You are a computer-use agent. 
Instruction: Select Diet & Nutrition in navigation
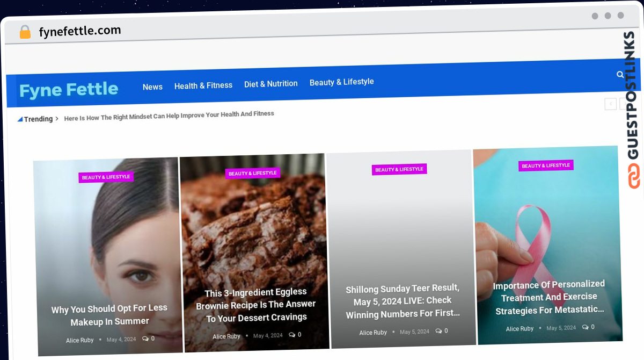click(x=271, y=84)
